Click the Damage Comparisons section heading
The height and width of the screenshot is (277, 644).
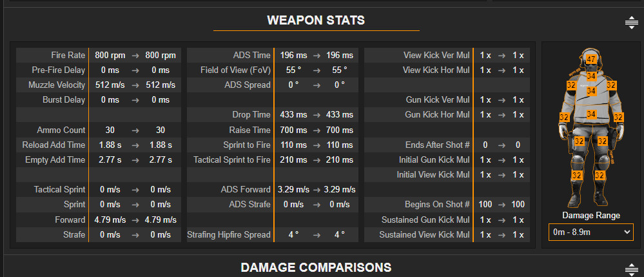click(316, 267)
